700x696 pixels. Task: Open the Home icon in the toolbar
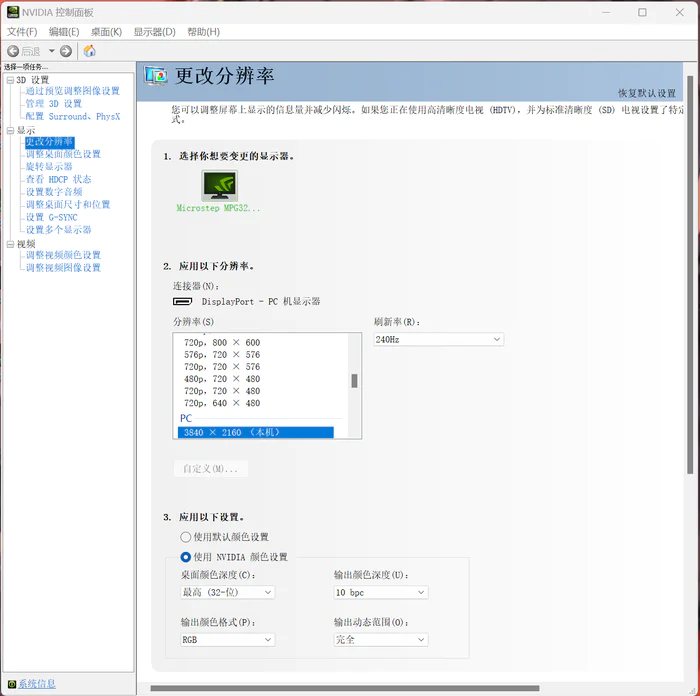89,51
